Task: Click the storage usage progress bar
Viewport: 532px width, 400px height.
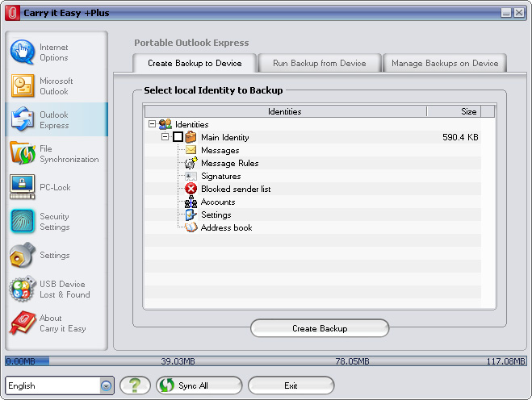Action: [266, 361]
